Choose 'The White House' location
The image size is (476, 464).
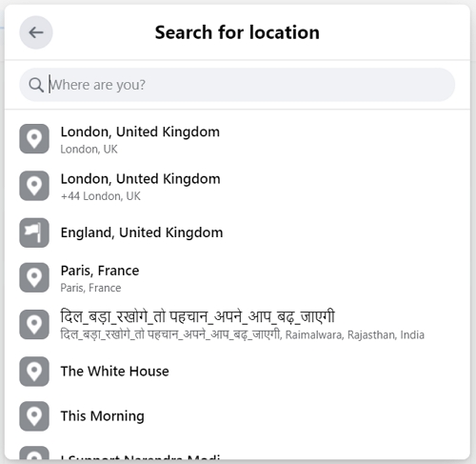point(237,372)
